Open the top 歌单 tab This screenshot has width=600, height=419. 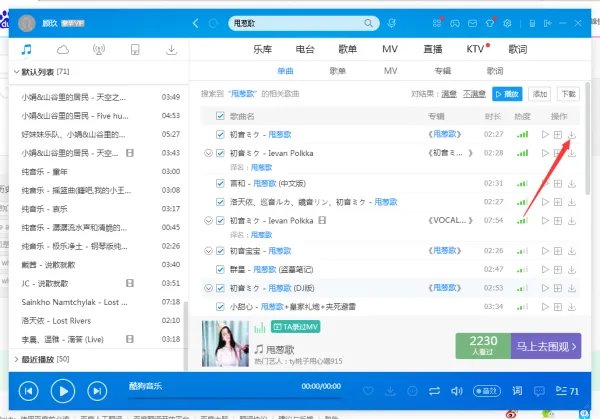(x=347, y=49)
